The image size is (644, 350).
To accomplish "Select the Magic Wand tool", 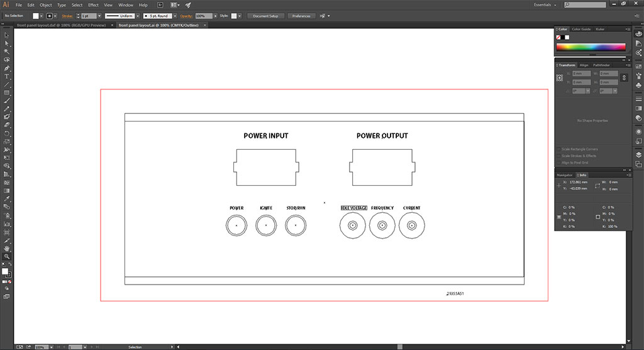I will click(6, 52).
